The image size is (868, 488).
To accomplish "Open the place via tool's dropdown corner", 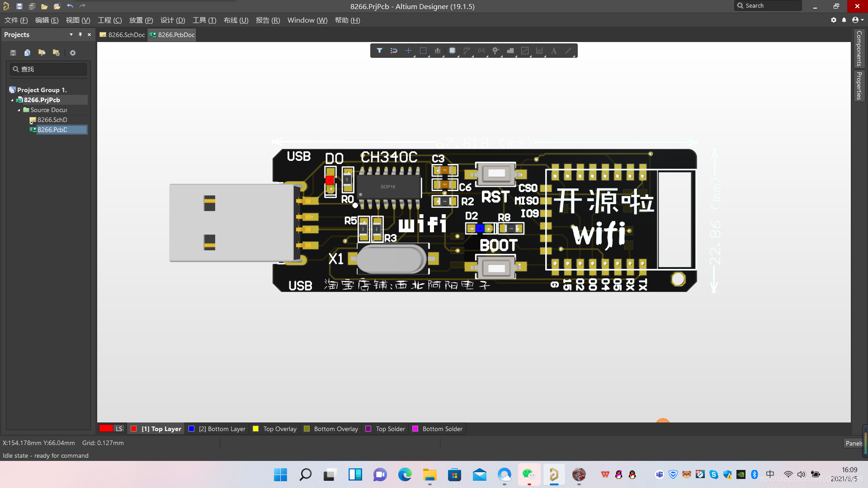I will tap(502, 56).
